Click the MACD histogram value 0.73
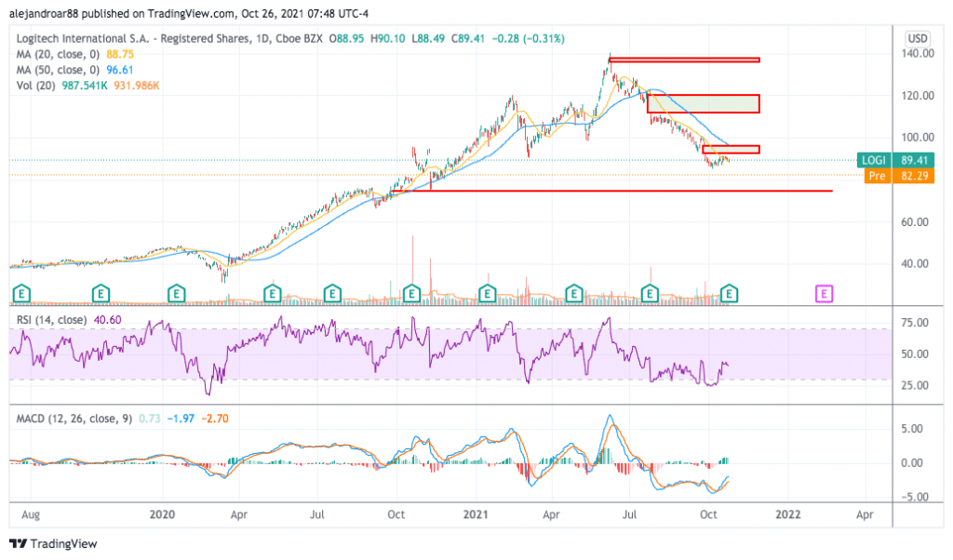 click(x=150, y=420)
